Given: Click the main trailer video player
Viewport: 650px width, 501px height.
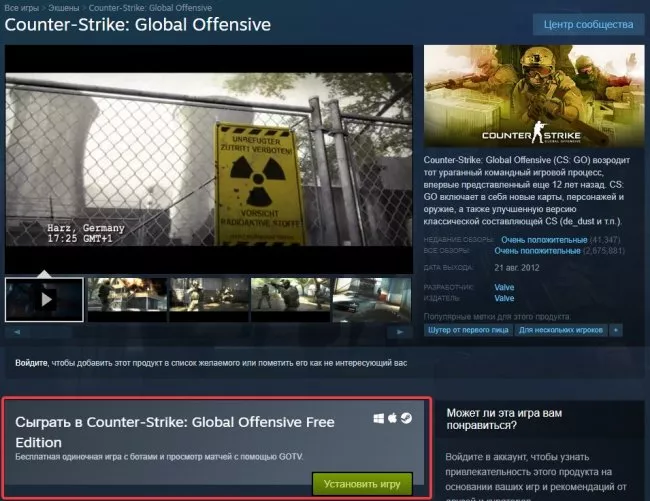Looking at the screenshot, I should (x=209, y=160).
